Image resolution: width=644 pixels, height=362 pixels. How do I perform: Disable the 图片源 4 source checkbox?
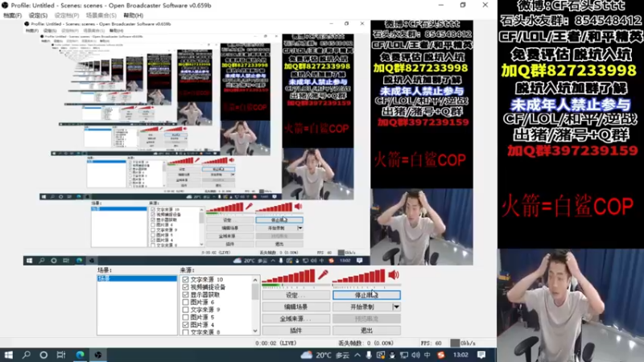pos(185,325)
